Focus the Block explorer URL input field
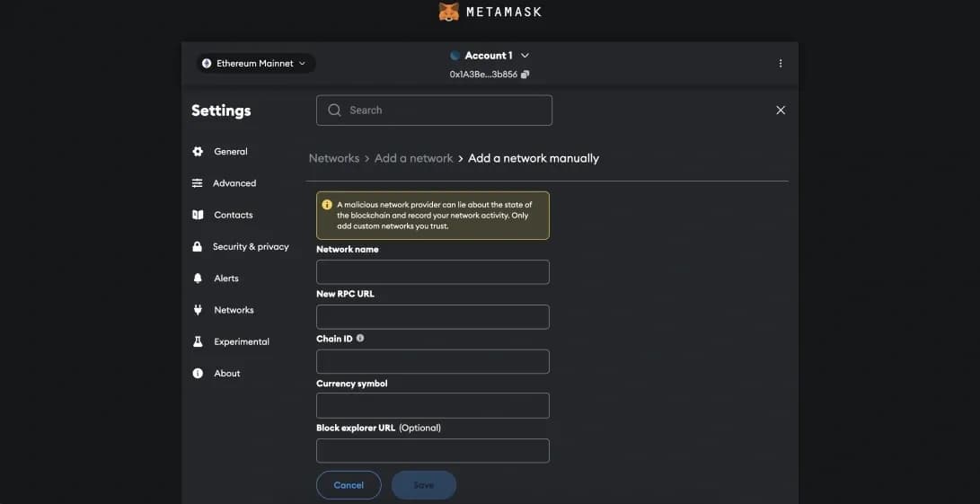 click(432, 451)
